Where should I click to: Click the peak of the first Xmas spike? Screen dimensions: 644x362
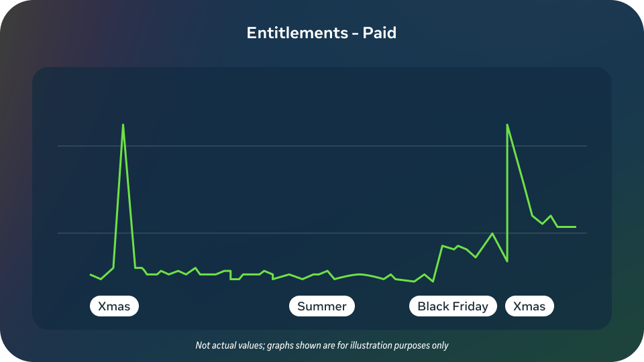tap(123, 125)
